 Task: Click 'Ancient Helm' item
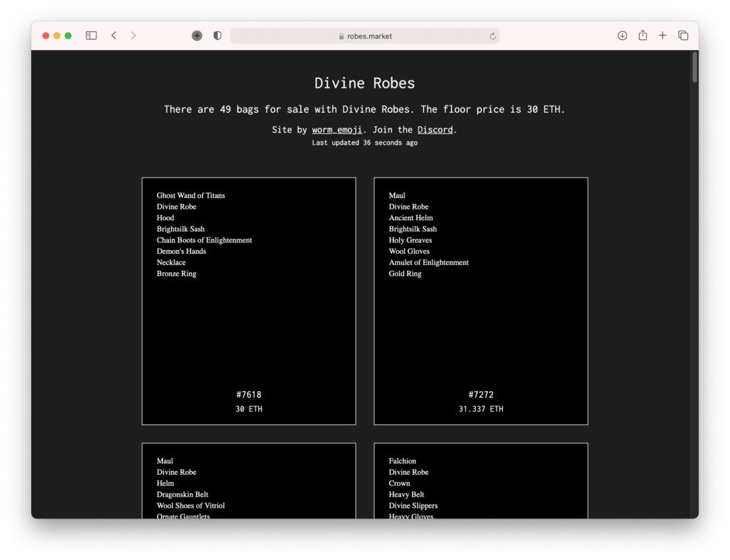pyautogui.click(x=411, y=218)
